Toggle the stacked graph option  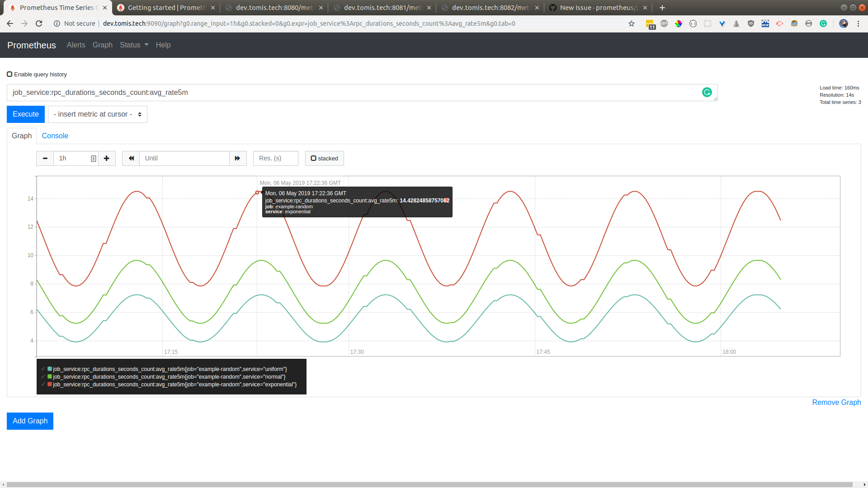(x=325, y=158)
